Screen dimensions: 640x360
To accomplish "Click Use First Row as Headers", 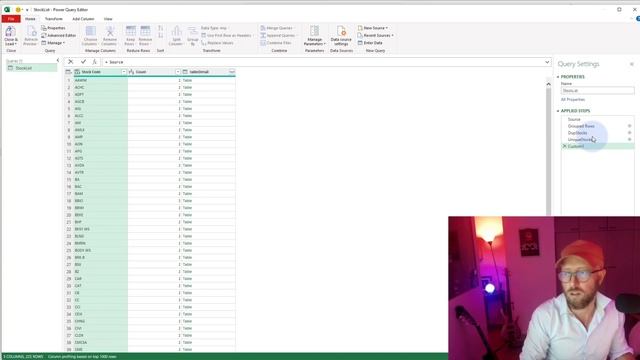I will pos(226,36).
